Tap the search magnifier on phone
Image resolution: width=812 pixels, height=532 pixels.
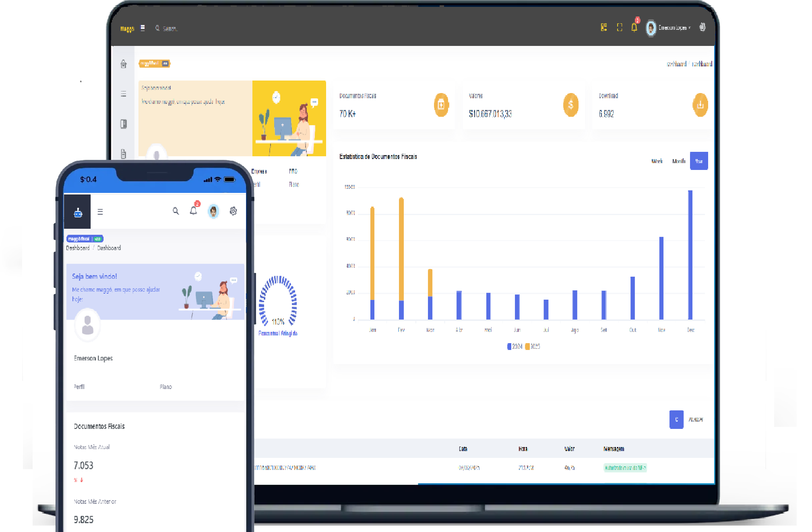[x=176, y=211]
